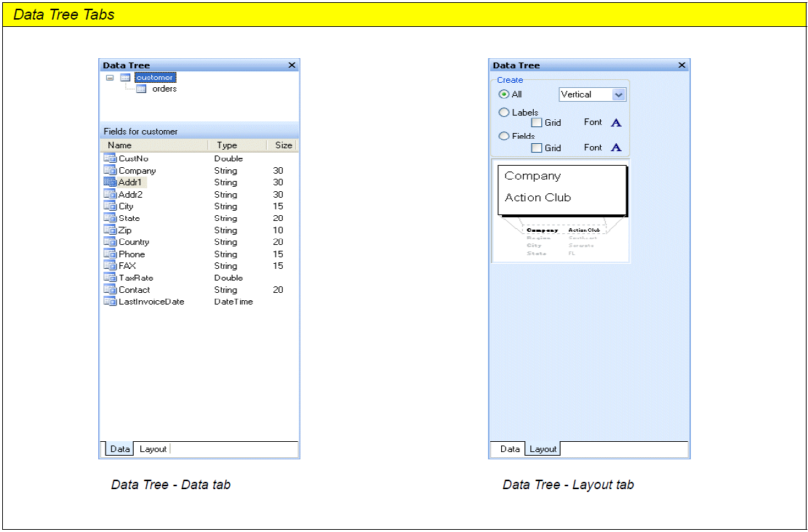
Task: Open Font settings icon for Labels
Action: click(x=616, y=123)
